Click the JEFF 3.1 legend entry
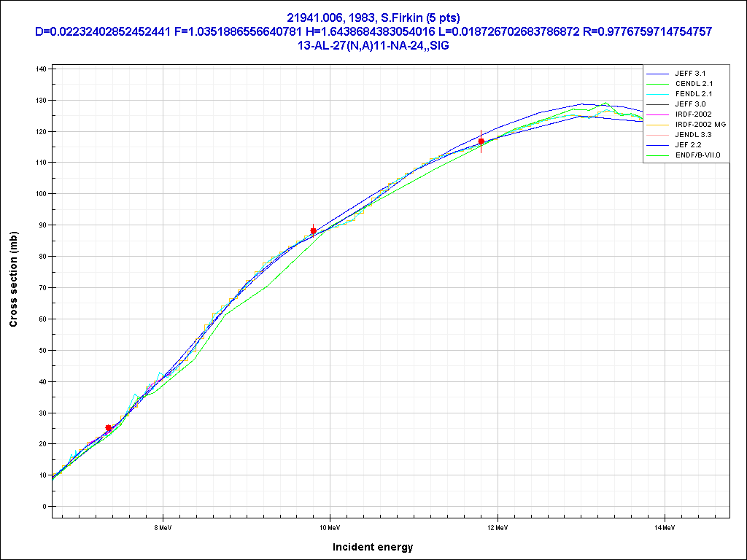747x560 pixels. coord(690,74)
